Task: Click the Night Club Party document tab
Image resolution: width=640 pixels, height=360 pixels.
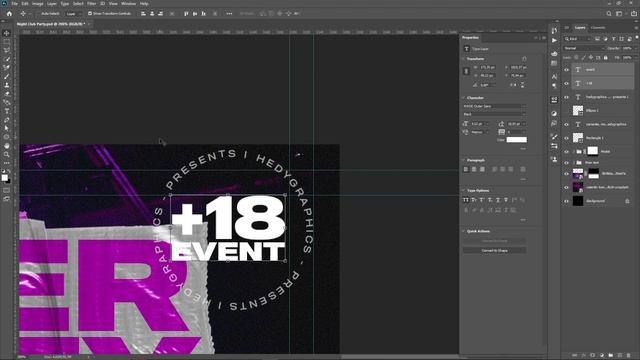Action: point(51,24)
